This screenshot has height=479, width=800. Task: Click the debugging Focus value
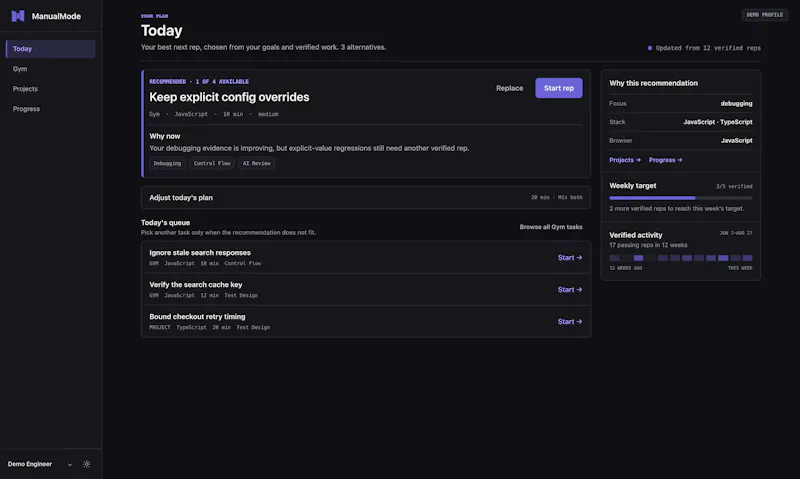[736, 104]
